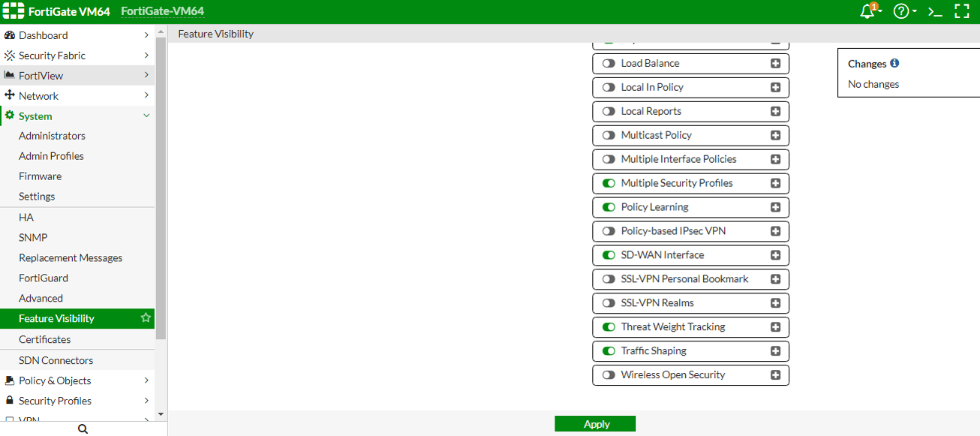This screenshot has height=436, width=980.
Task: Toggle fullscreen mode icon
Action: click(962, 11)
